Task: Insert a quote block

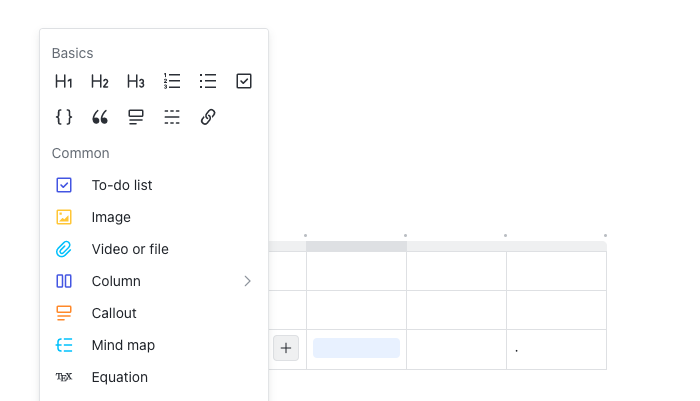Action: tap(100, 117)
